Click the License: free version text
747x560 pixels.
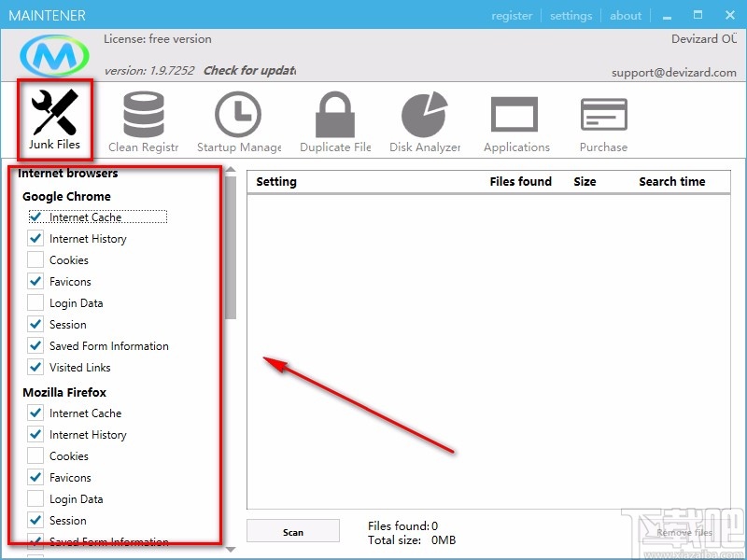tap(158, 39)
